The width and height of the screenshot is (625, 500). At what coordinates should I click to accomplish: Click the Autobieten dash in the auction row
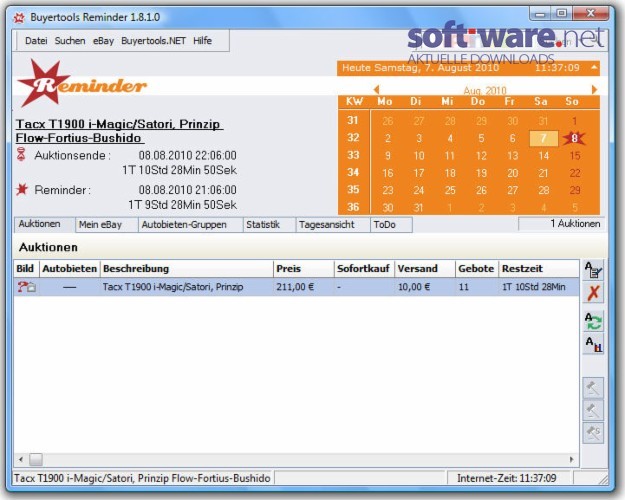coord(69,287)
